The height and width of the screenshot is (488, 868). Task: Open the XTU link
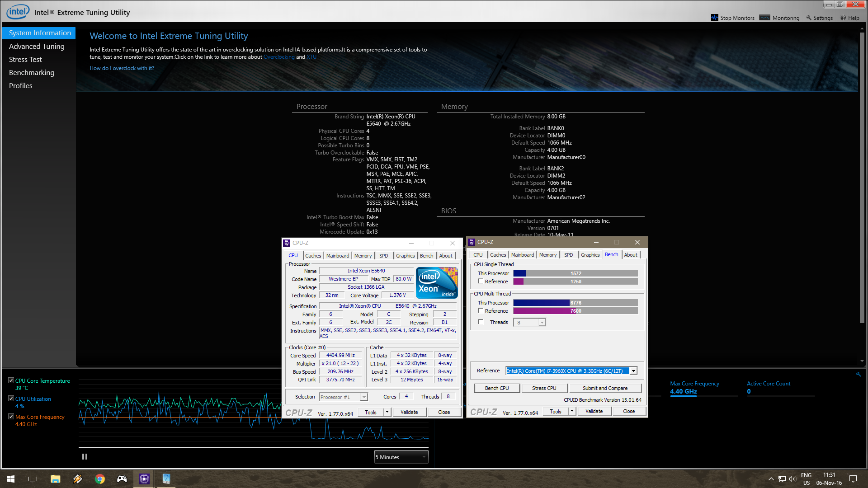tap(311, 57)
